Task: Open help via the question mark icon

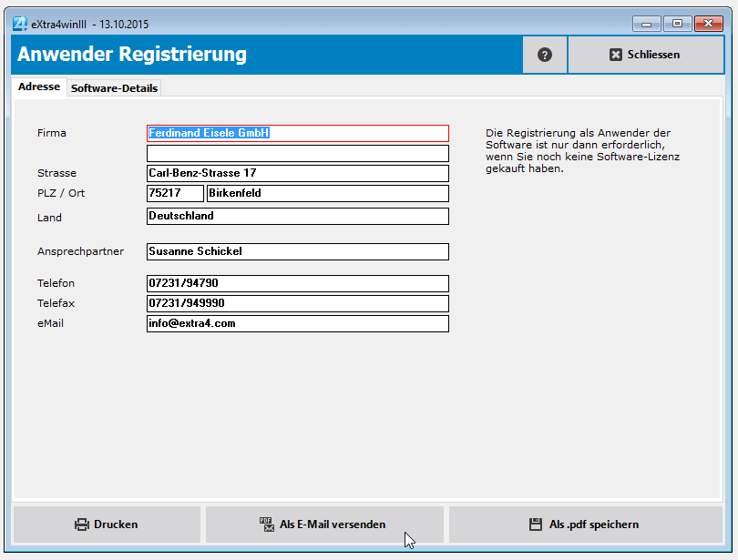Action: pyautogui.click(x=544, y=55)
